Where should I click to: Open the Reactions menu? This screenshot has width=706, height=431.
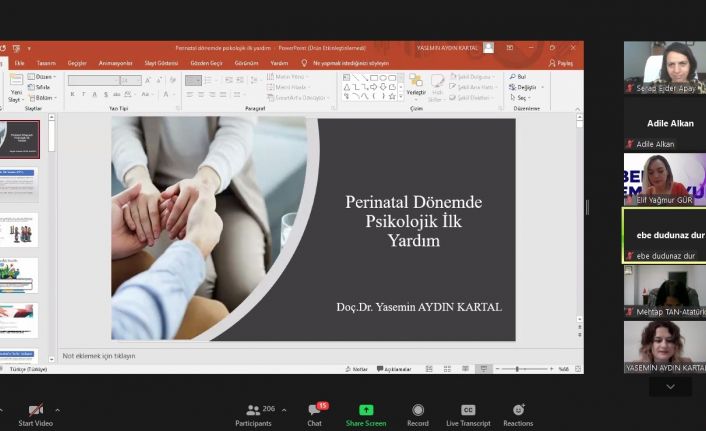point(518,411)
